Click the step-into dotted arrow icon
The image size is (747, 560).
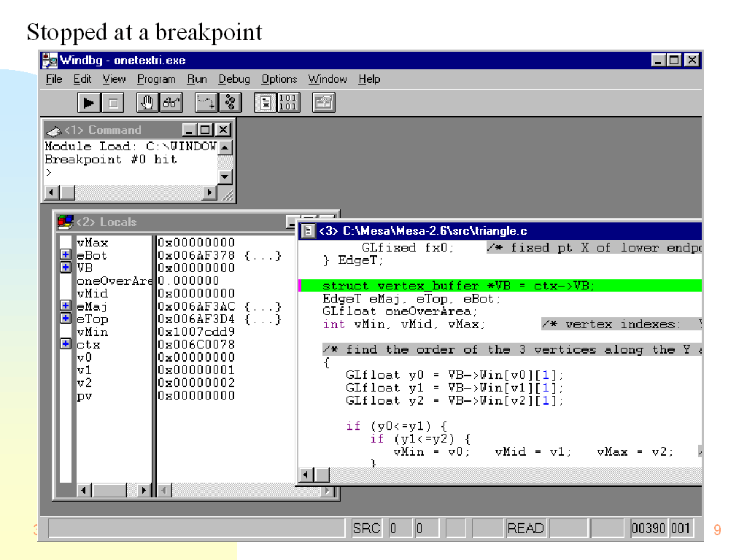point(207,103)
